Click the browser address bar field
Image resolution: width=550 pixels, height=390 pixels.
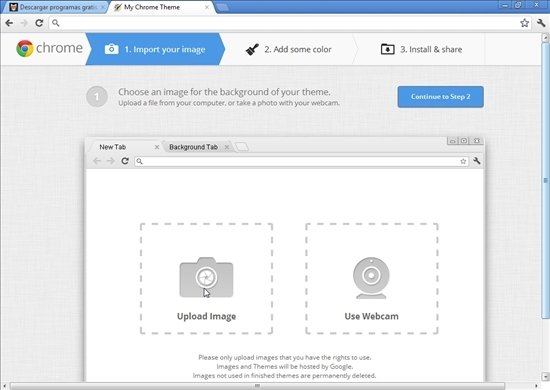tap(290, 23)
